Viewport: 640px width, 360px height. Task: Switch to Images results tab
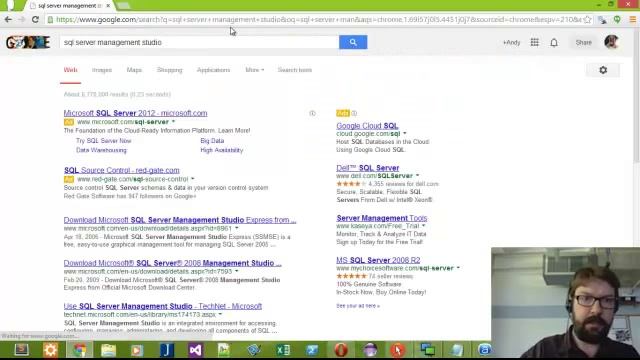click(x=102, y=70)
